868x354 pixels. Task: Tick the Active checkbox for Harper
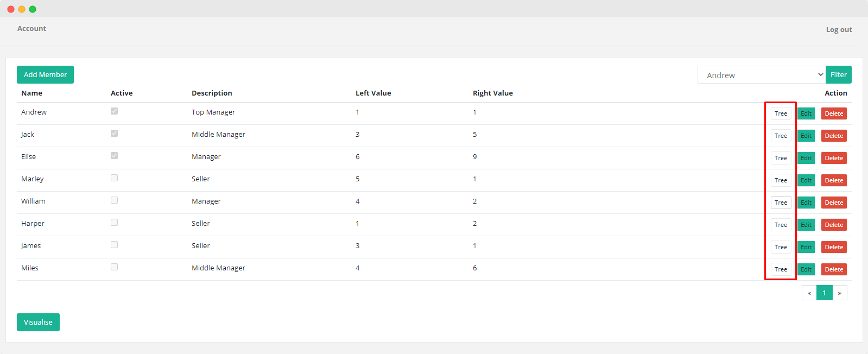pyautogui.click(x=114, y=223)
